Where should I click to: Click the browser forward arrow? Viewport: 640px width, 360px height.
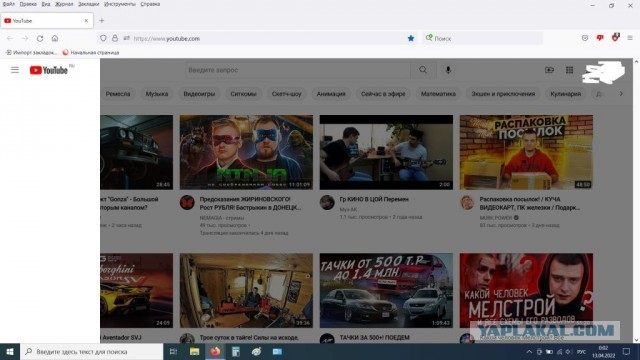pyautogui.click(x=25, y=38)
